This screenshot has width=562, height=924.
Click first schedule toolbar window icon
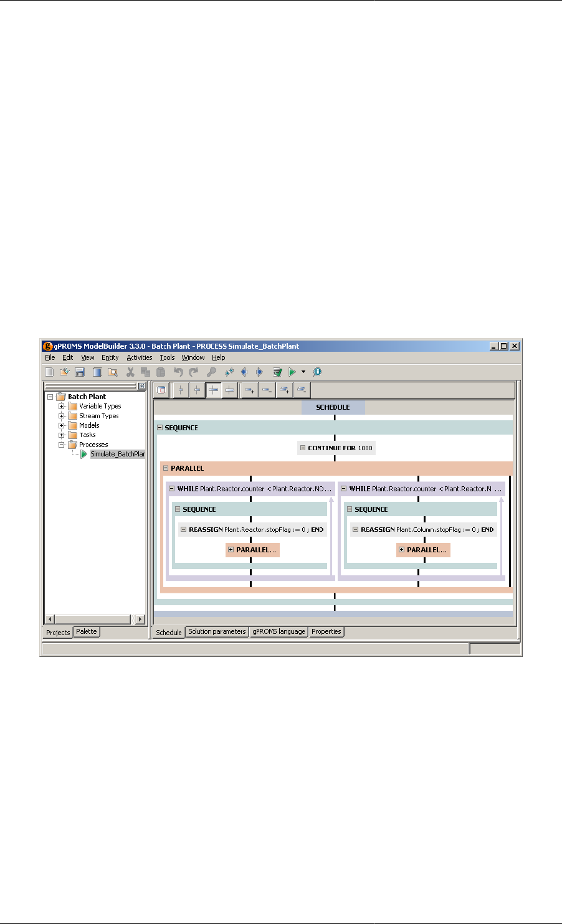(x=161, y=390)
